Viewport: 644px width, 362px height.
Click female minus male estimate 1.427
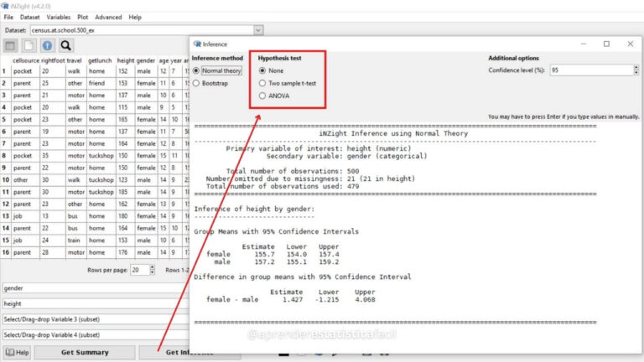coord(293,300)
